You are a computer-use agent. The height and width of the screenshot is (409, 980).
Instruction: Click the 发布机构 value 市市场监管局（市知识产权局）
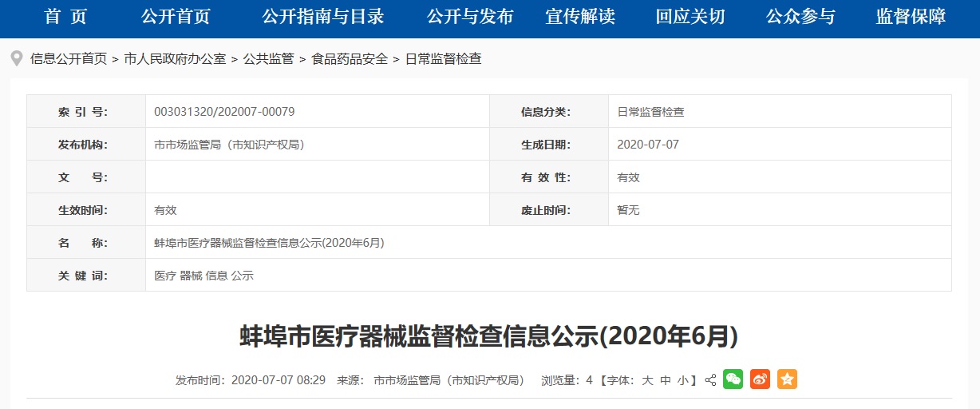point(229,145)
